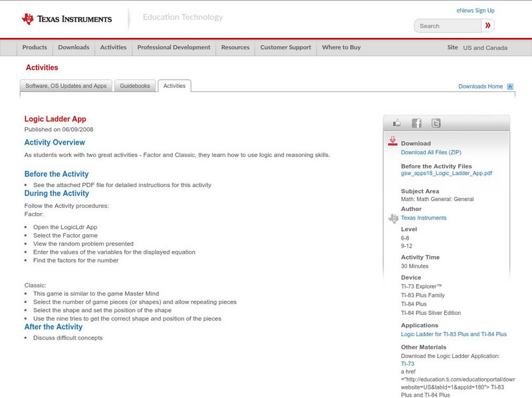
Task: Expand the Downloads navigation menu
Action: coord(73,48)
